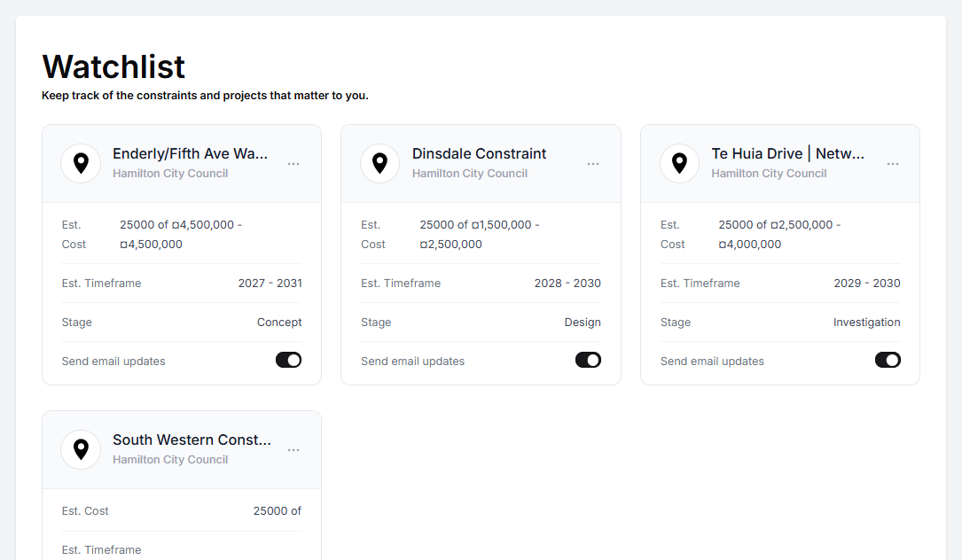Screen dimensions: 962x560
Task: Open the South Western Const... card title
Action: click(x=192, y=439)
